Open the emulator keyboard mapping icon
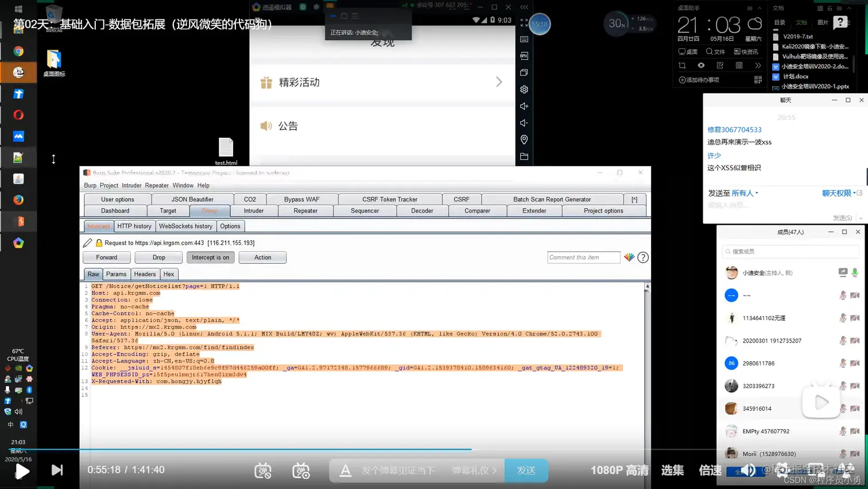This screenshot has width=868, height=489. [524, 40]
